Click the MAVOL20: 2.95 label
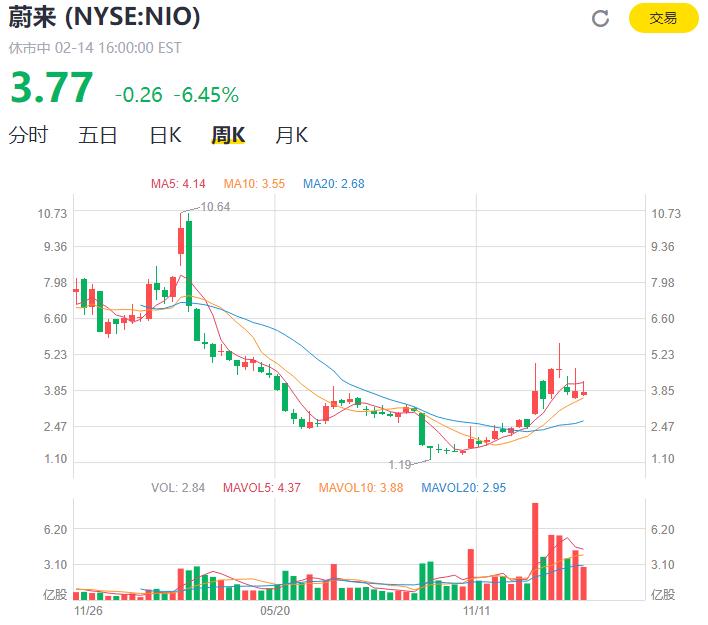This screenshot has height=625, width=708. [464, 488]
